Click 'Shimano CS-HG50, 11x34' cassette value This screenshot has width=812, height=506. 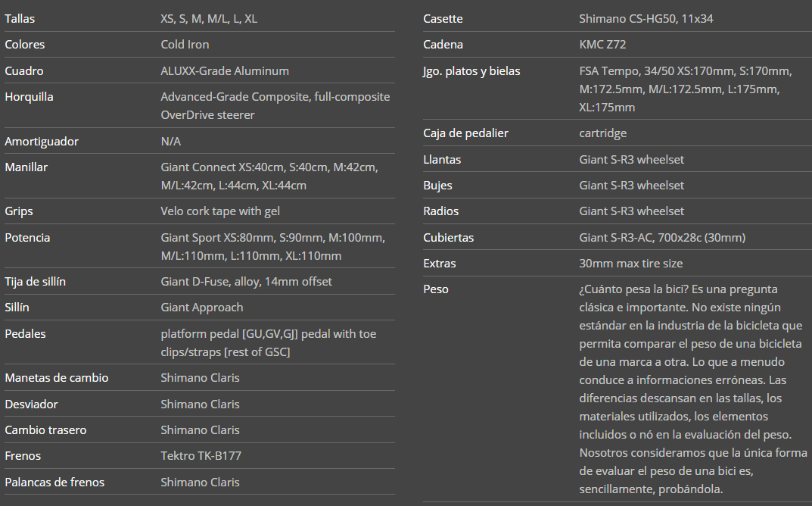click(646, 19)
